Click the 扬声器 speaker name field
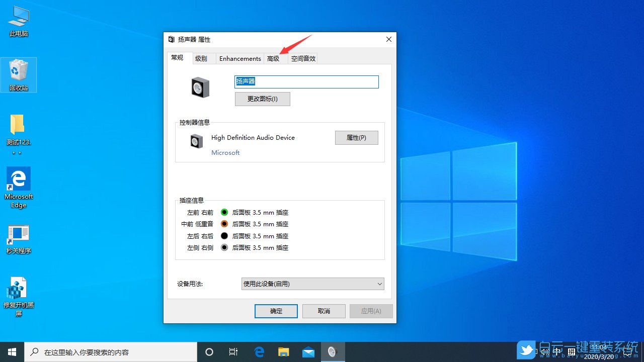Screen dimensions: 644x362 click(306, 81)
